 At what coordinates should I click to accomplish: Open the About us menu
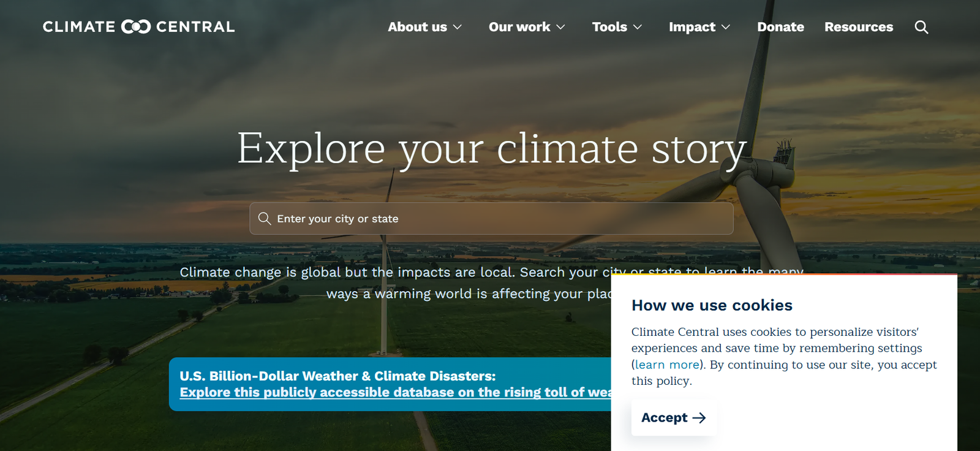417,27
